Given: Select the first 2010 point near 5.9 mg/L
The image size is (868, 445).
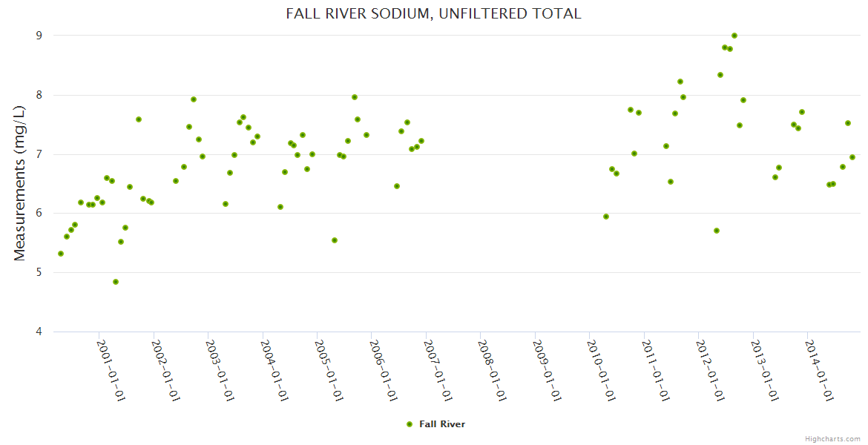Looking at the screenshot, I should point(606,217).
